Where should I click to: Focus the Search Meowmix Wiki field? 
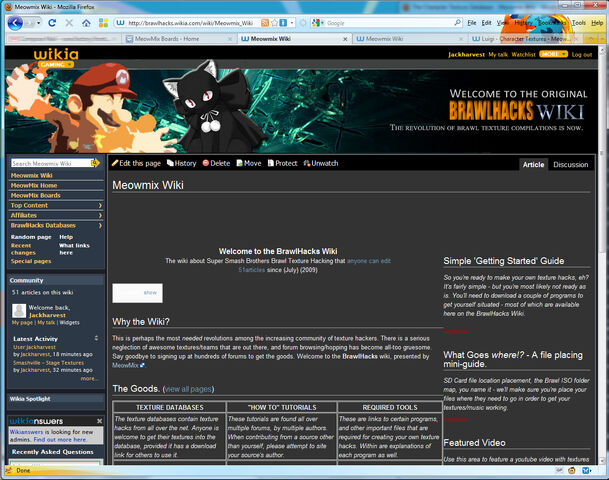click(x=51, y=163)
